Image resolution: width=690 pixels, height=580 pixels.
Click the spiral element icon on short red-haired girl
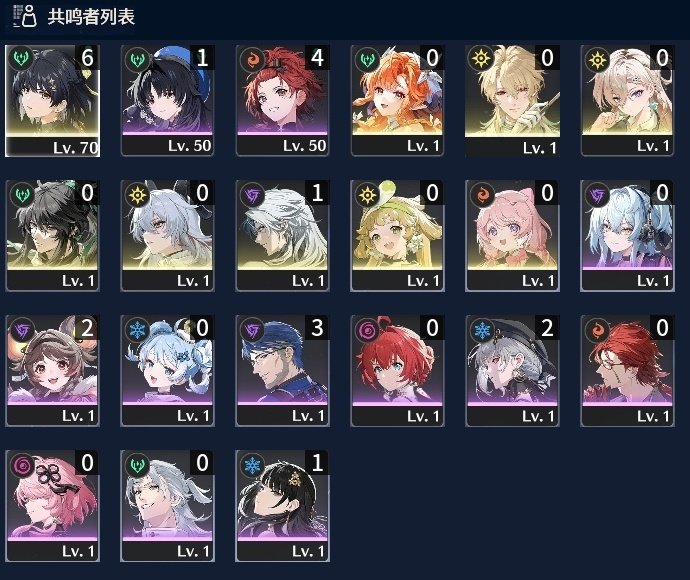tap(367, 330)
